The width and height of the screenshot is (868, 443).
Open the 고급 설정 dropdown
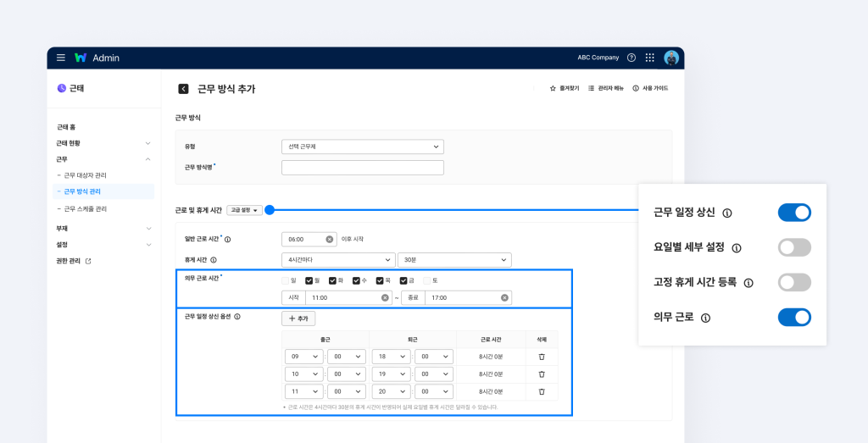click(244, 210)
